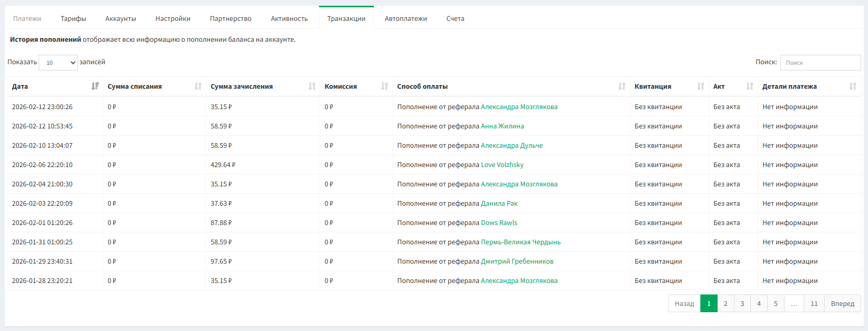
Task: Open referral link Анна Жилина
Action: (502, 126)
